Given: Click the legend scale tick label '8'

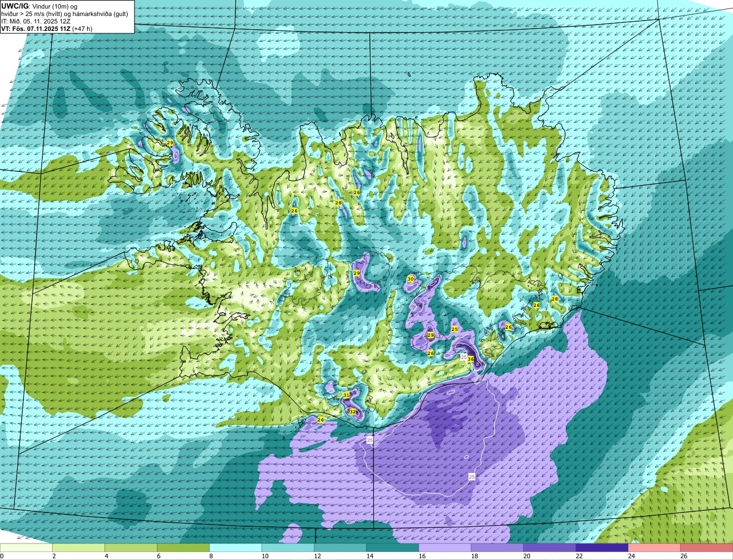Looking at the screenshot, I should click(x=211, y=555).
